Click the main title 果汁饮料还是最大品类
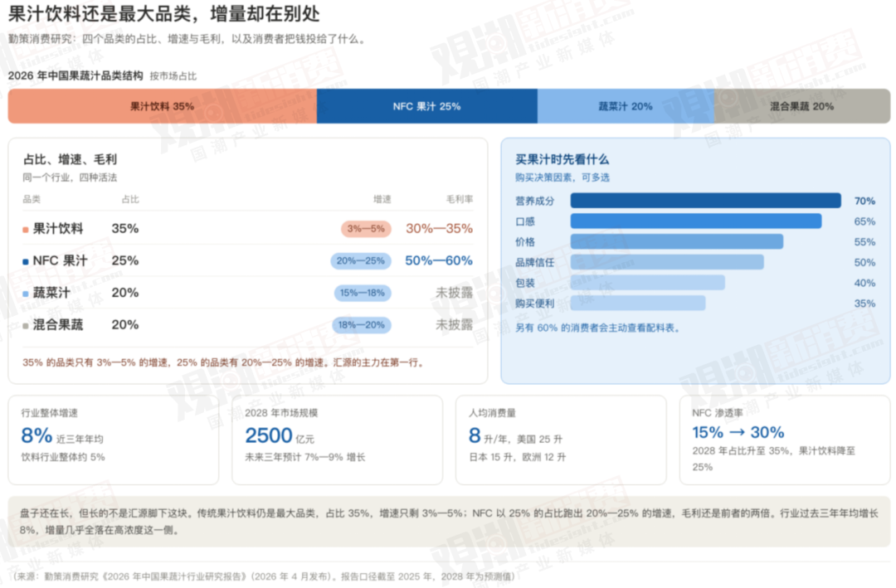896x588 pixels. pos(164,14)
